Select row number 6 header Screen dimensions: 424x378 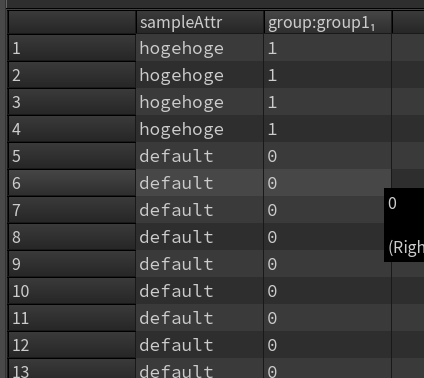coord(72,183)
